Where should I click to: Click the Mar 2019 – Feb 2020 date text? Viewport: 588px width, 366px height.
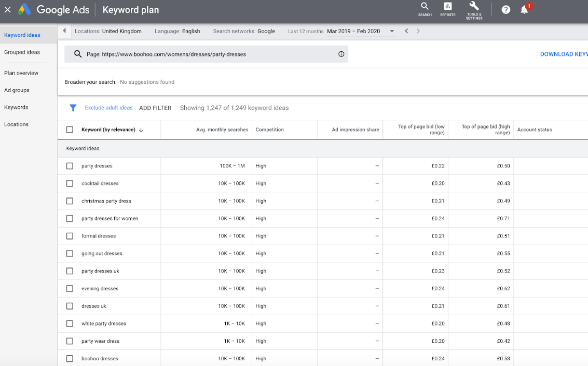[353, 31]
